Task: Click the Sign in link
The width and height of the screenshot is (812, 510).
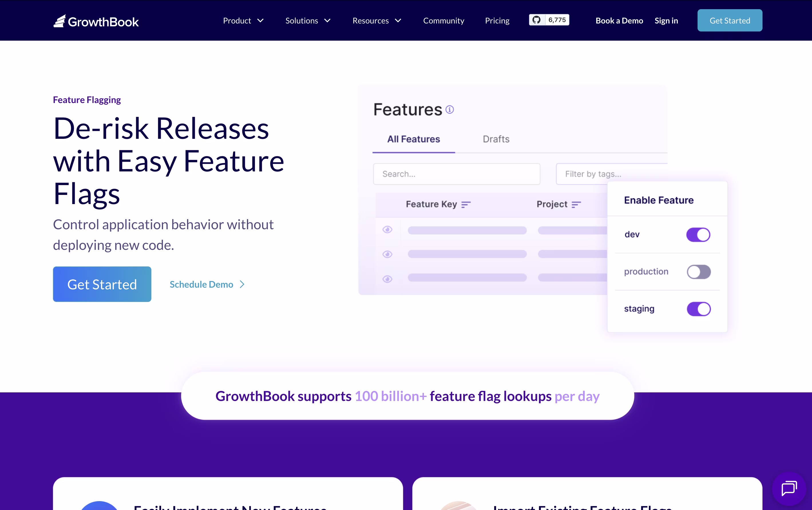Action: click(x=666, y=21)
